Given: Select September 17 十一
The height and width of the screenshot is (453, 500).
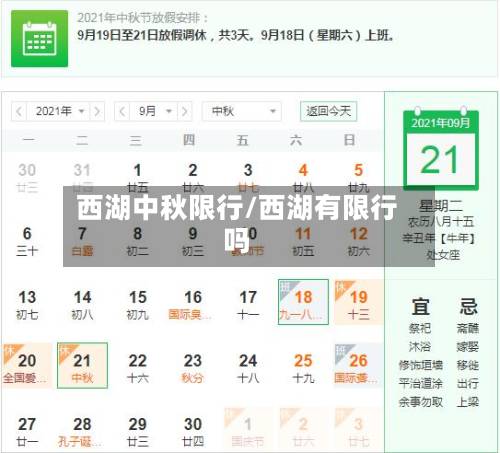Looking at the screenshot, I should point(248,305).
